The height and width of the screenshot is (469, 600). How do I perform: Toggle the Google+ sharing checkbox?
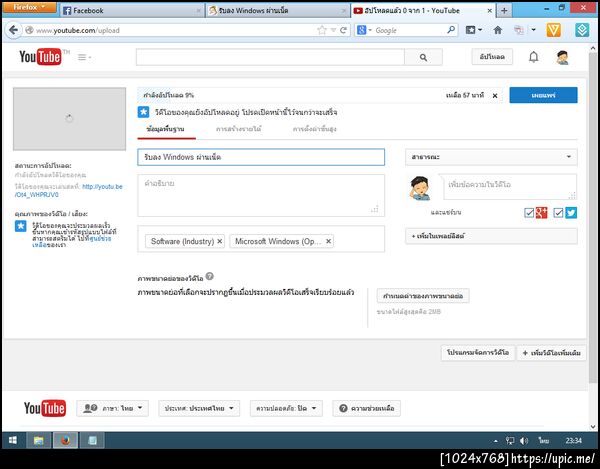click(x=529, y=213)
